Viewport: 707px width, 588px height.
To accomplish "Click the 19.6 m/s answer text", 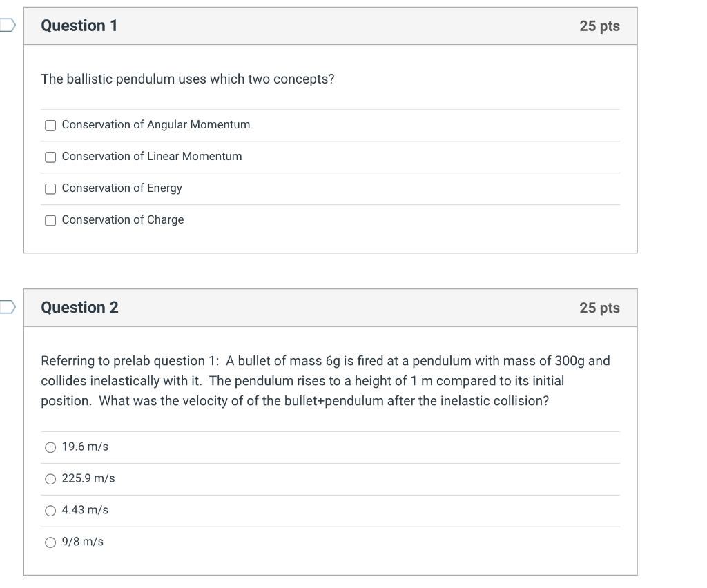I will tap(85, 447).
